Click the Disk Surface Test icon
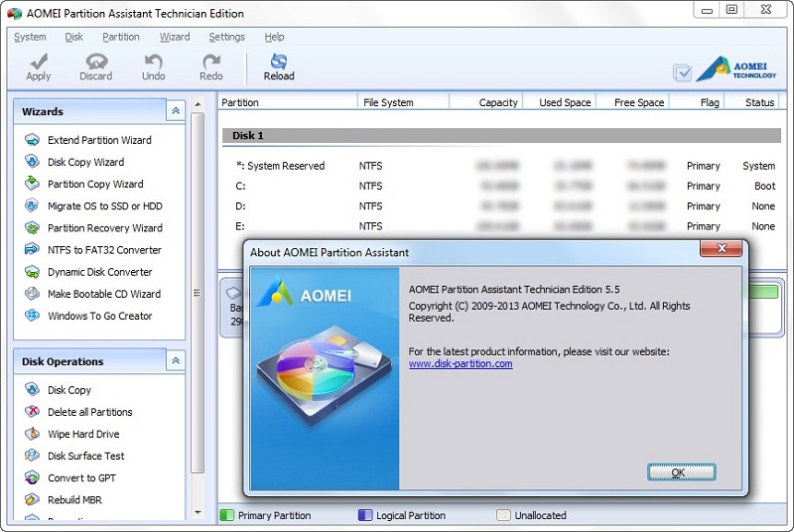 pos(32,455)
